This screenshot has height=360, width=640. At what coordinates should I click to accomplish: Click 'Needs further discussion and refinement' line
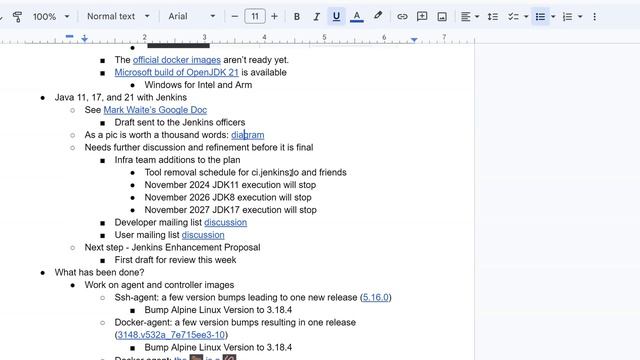click(x=199, y=147)
